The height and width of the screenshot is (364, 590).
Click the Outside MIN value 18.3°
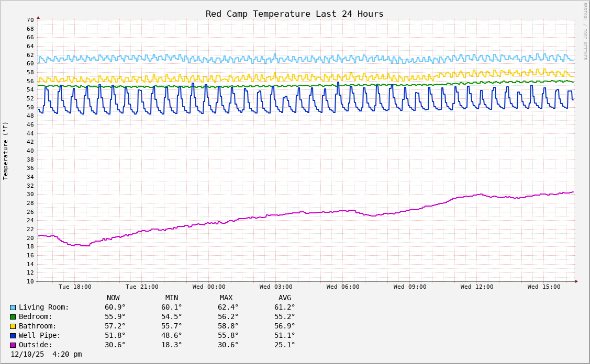172,345
